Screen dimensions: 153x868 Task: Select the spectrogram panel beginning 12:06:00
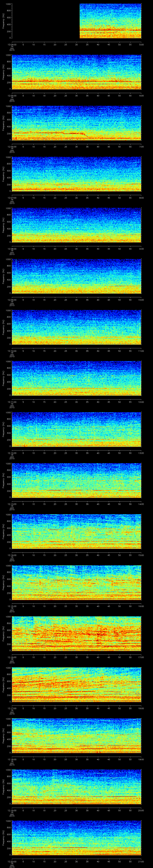click(x=77, y=123)
